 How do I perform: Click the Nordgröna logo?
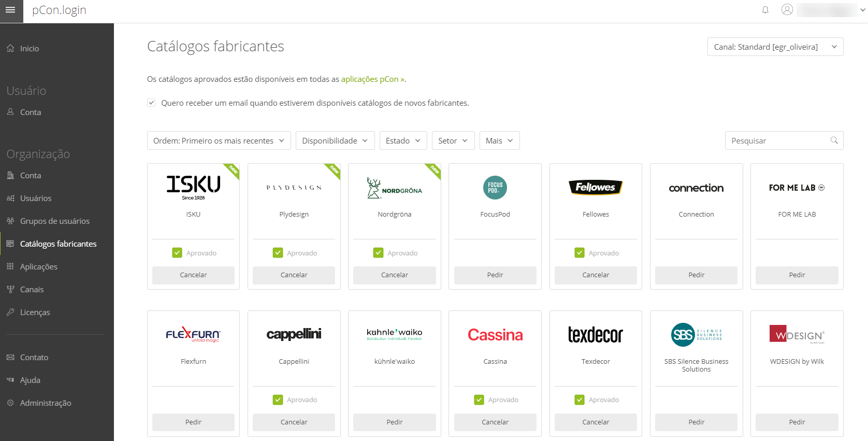click(x=395, y=188)
